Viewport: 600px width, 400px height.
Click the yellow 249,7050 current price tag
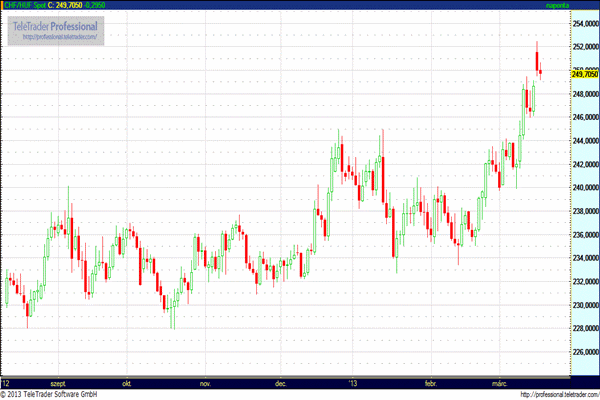click(x=584, y=73)
